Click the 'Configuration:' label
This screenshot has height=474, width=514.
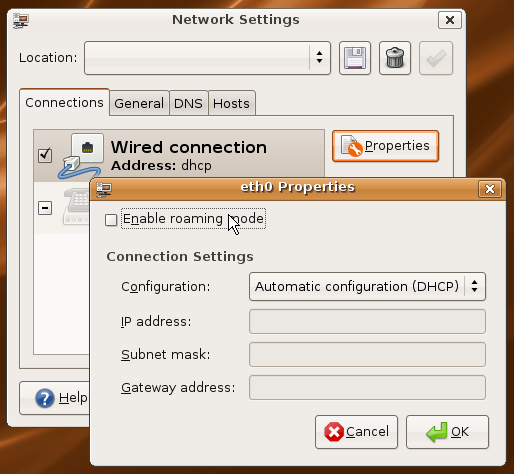pyautogui.click(x=166, y=287)
